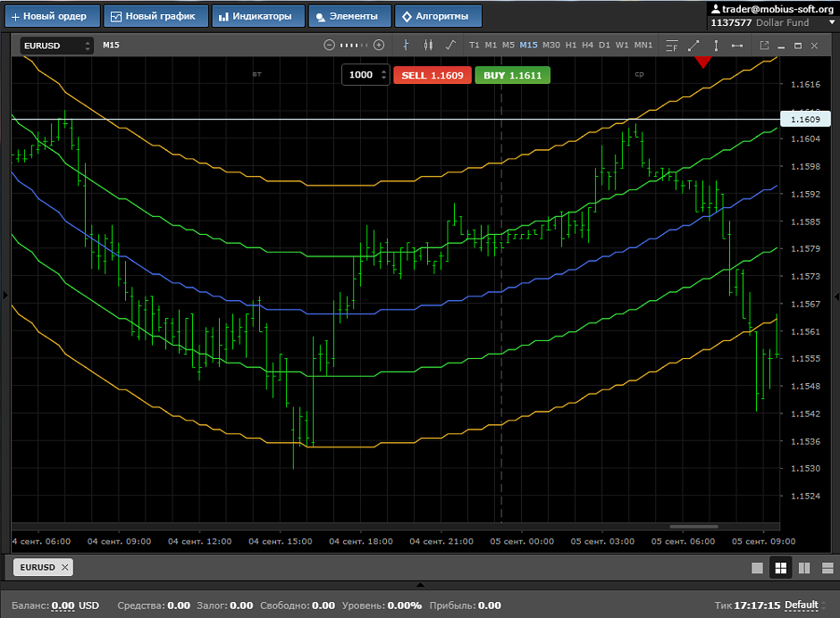
Task: Open the Алгоритмы algorithms menu
Action: tap(438, 16)
